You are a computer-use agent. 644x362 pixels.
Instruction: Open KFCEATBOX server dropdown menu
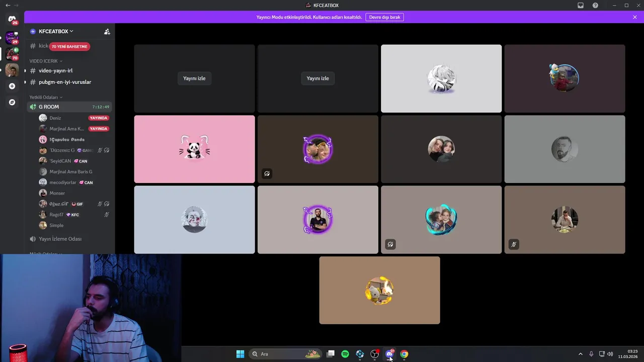[x=56, y=31]
